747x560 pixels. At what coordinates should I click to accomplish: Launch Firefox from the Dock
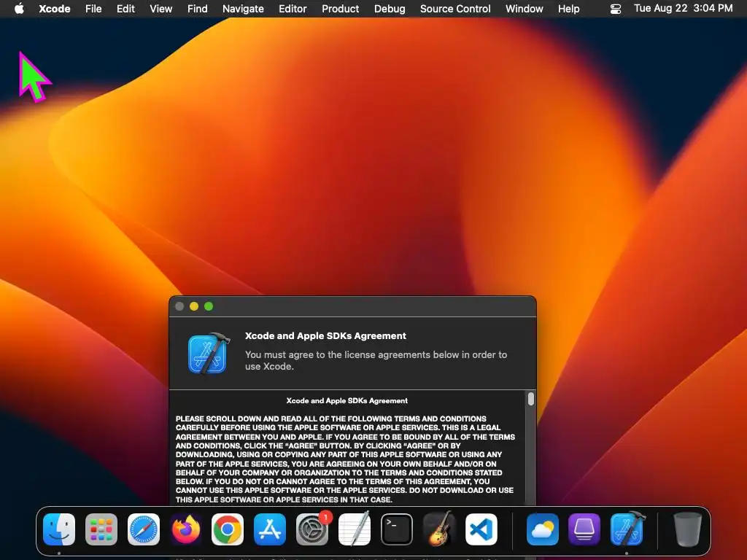click(x=186, y=529)
